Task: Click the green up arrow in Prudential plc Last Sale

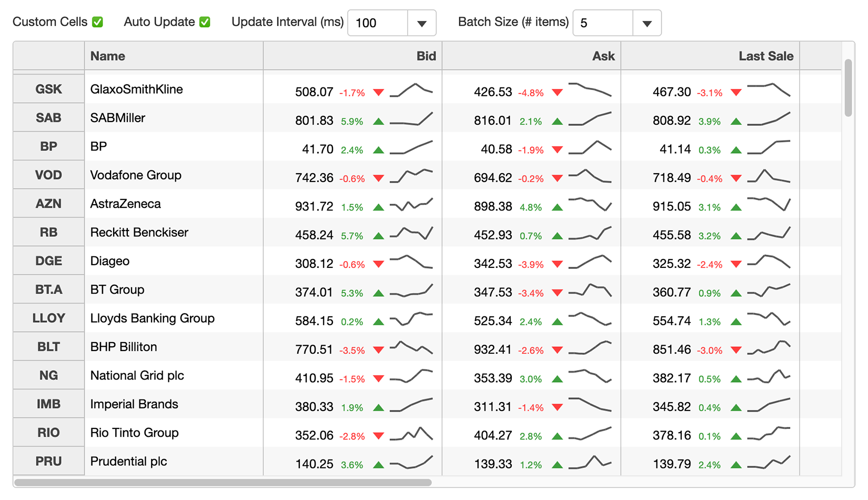Action: [736, 465]
